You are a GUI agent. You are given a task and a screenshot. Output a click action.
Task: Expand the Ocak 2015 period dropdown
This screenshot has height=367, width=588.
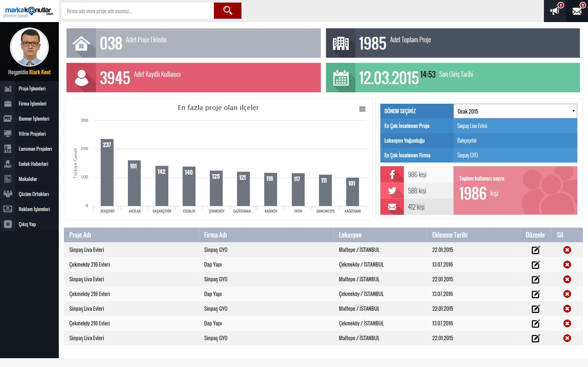tap(515, 111)
